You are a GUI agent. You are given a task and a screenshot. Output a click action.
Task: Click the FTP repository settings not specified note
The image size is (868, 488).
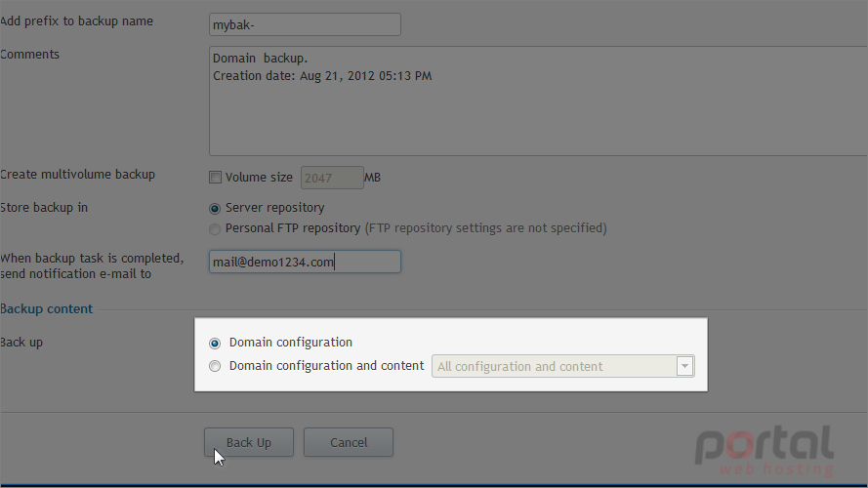click(486, 228)
